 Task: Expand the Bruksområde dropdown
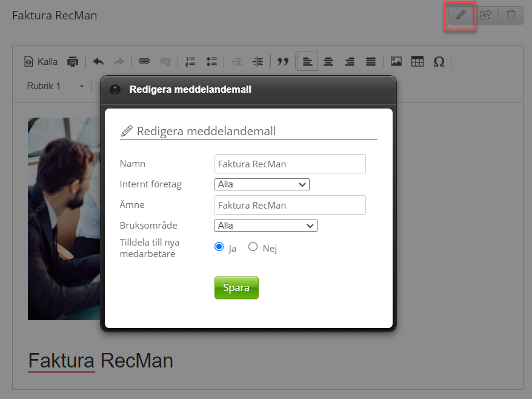[265, 226]
